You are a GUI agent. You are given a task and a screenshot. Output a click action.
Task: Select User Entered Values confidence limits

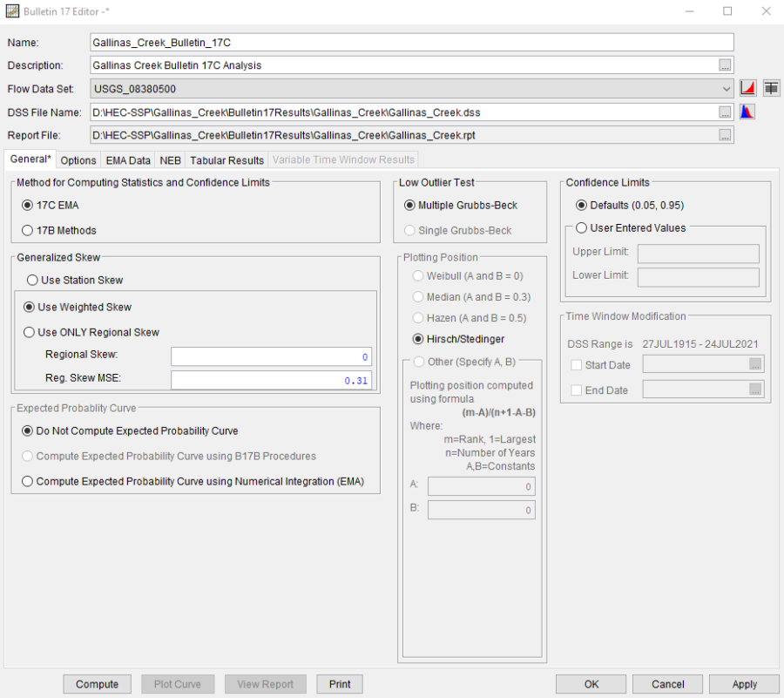click(x=582, y=228)
